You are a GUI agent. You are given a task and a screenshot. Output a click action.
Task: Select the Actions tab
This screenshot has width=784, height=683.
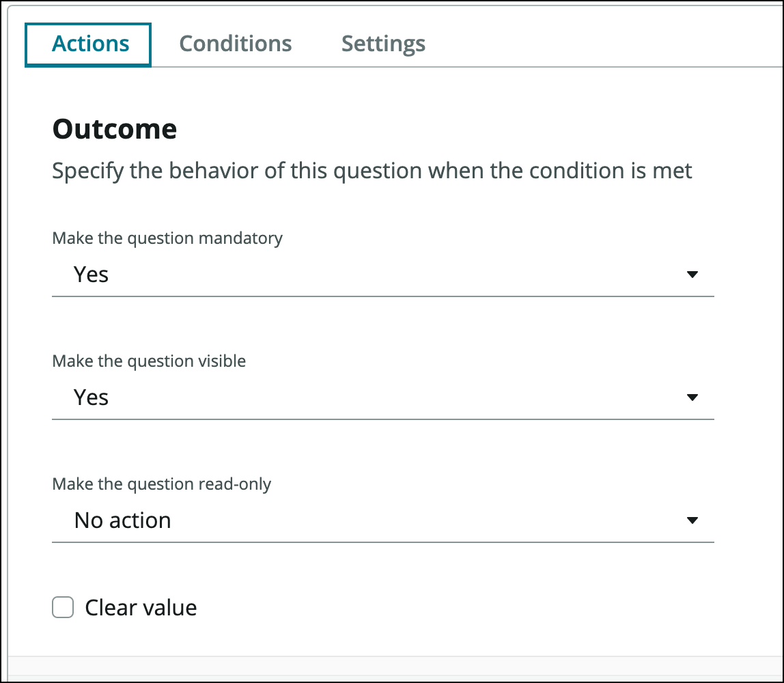click(x=90, y=44)
